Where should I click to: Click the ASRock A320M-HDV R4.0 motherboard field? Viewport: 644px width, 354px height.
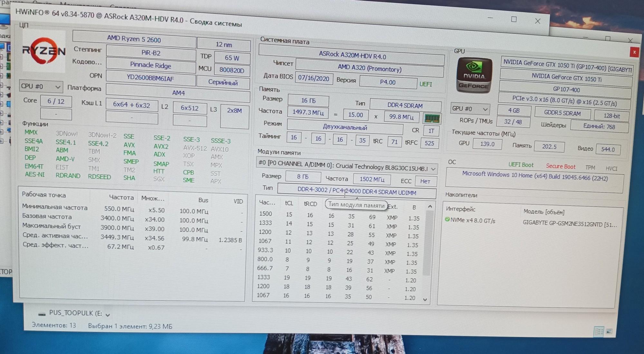[352, 55]
